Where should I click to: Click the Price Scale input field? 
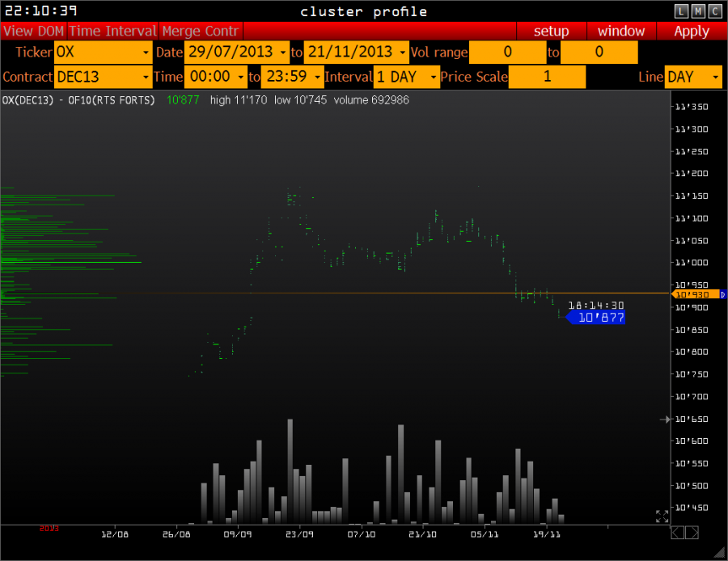547,78
